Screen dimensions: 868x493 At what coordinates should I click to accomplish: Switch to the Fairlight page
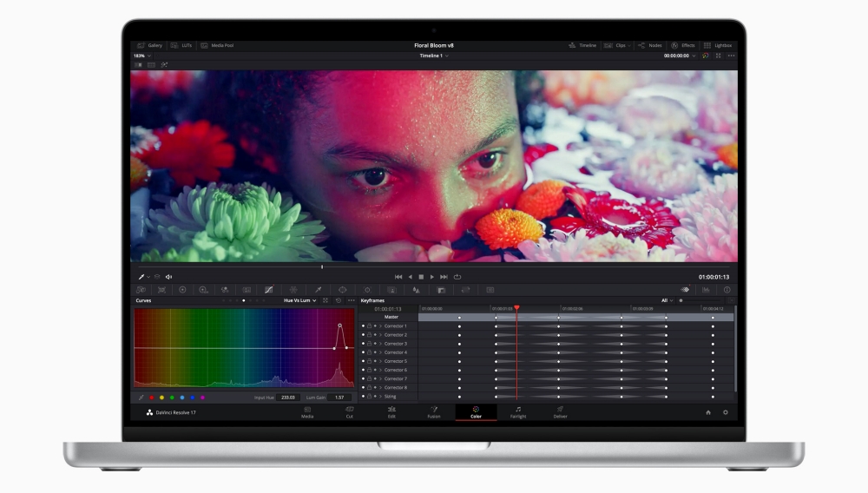518,412
